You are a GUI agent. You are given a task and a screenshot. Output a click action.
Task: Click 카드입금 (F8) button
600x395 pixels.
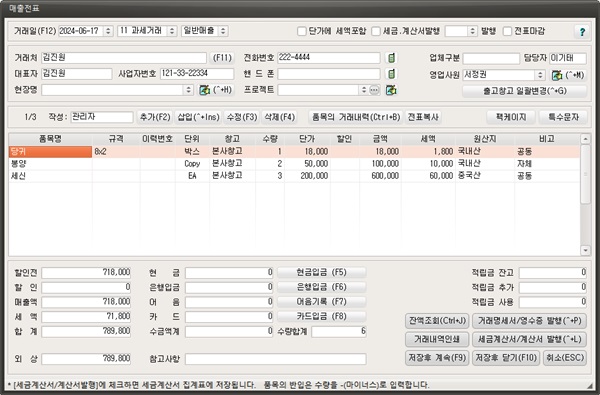click(321, 316)
